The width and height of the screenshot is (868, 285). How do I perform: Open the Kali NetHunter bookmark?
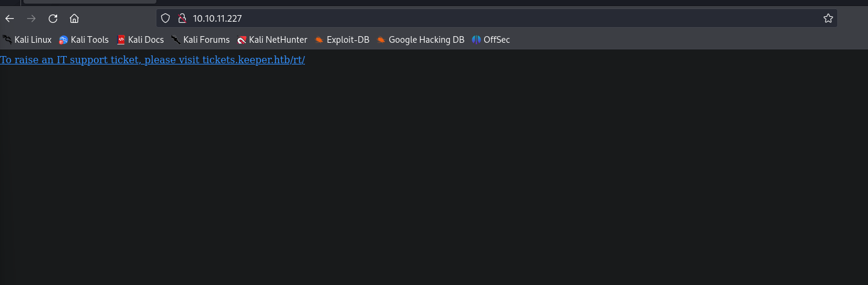click(x=272, y=40)
